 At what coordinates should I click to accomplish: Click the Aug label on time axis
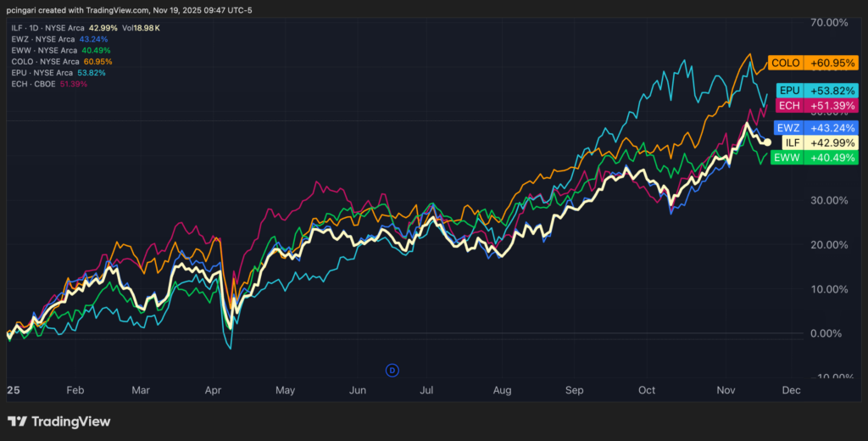502,391
